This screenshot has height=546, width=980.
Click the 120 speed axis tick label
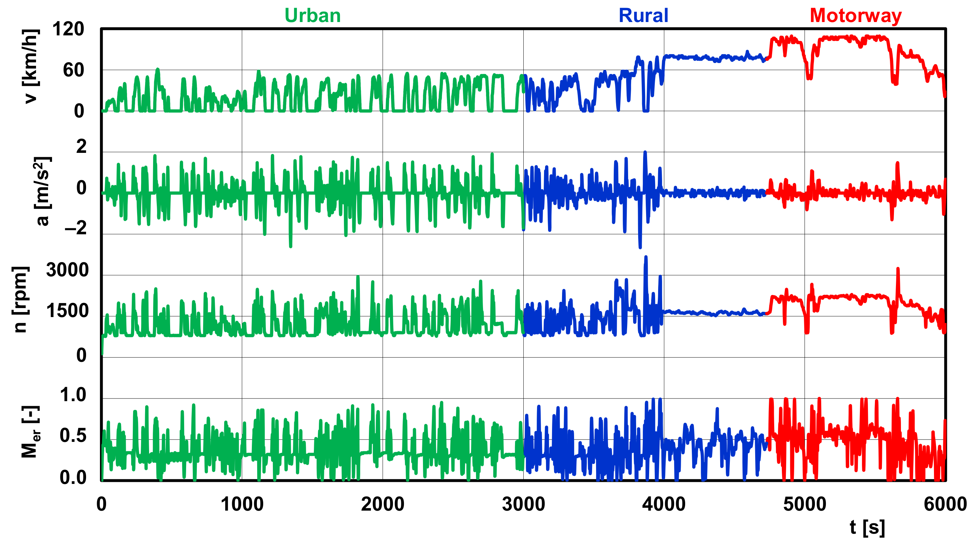(x=68, y=29)
